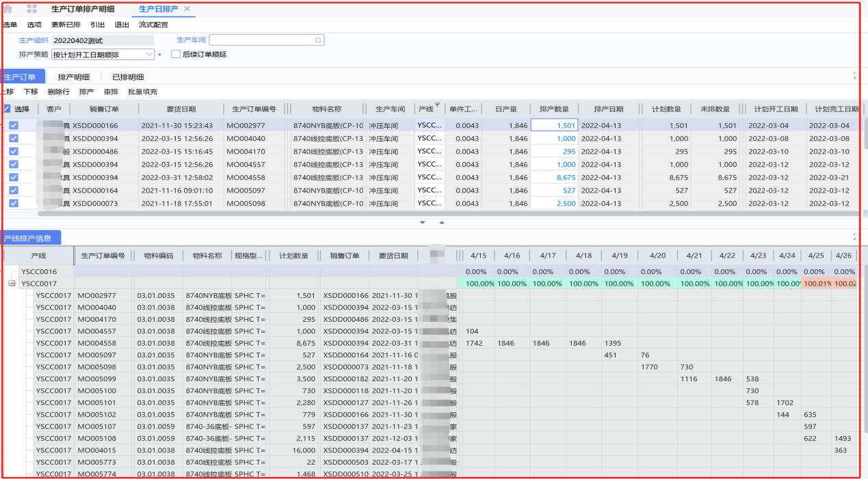Uncheck the row checkbox for MO005098

[x=14, y=203]
